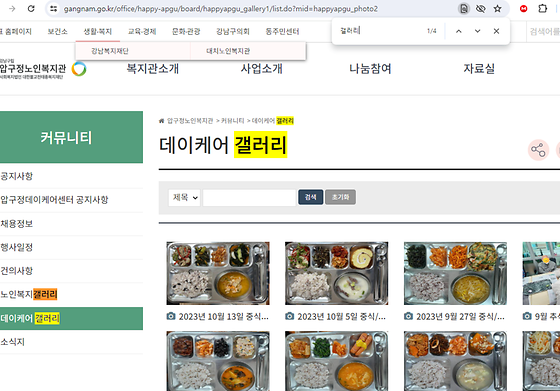Click the 압구정노인복지관 logo
The width and height of the screenshot is (560, 391).
[x=43, y=69]
